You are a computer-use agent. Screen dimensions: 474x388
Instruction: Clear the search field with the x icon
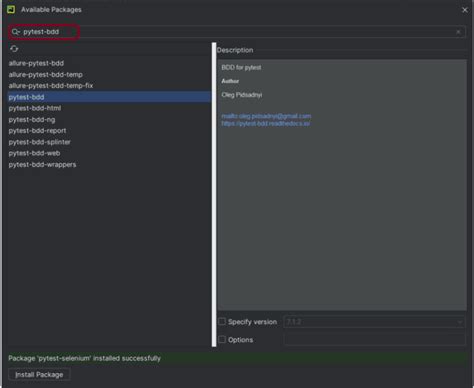[x=458, y=32]
